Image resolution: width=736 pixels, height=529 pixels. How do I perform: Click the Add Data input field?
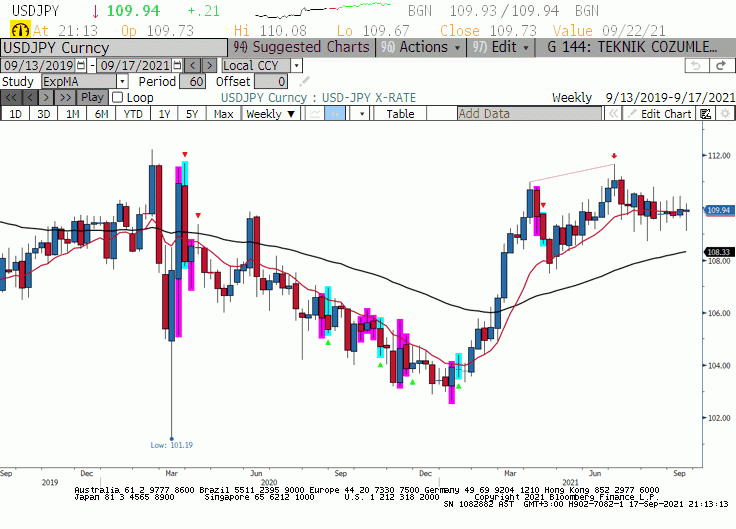(x=527, y=114)
